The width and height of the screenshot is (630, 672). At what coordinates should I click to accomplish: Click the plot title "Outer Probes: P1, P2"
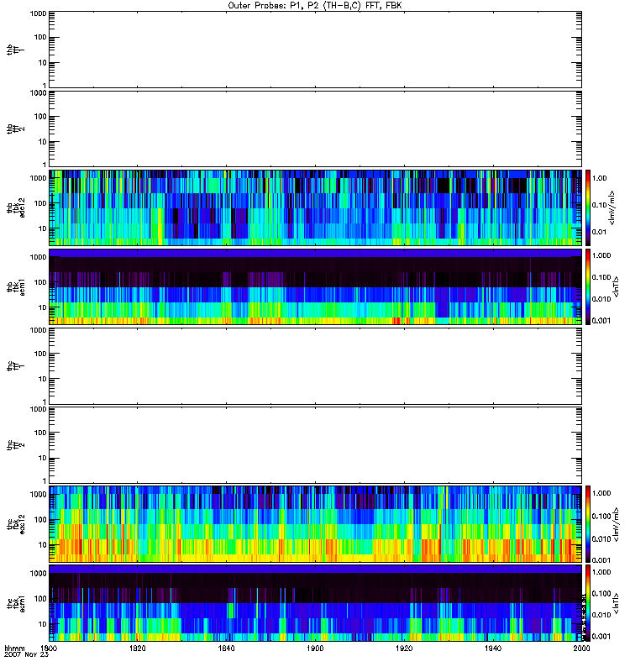315,5
